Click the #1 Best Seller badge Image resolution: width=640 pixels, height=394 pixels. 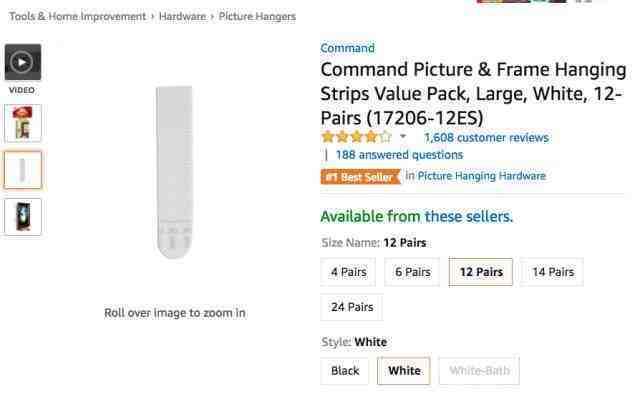[360, 177]
